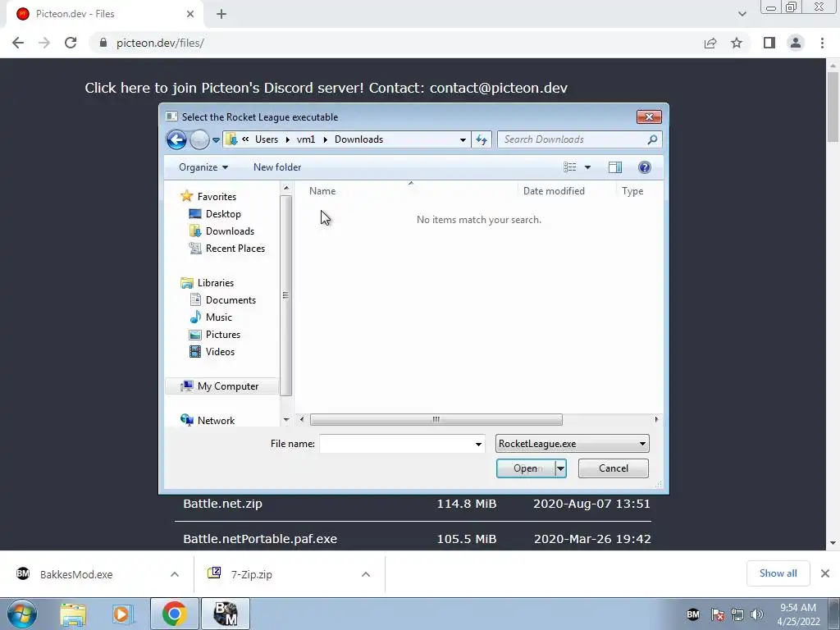Screen dimensions: 840x630
Task: Select My Computer in navigation pane
Action: [228, 386]
